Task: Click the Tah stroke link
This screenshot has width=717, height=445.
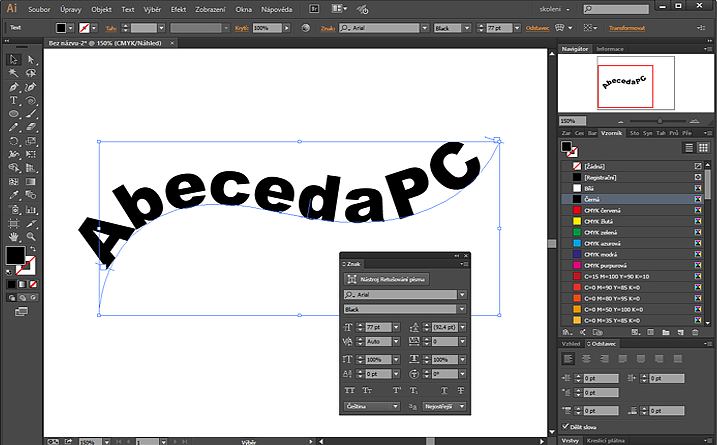Action: 111,28
